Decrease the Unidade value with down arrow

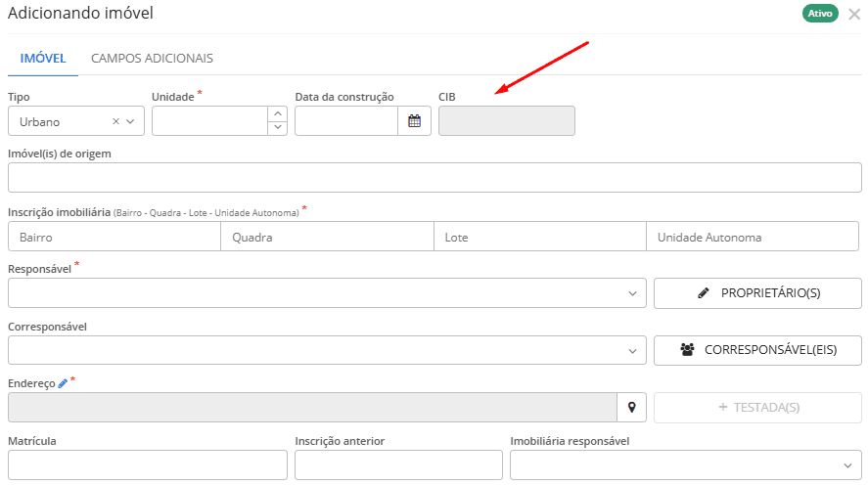point(278,128)
